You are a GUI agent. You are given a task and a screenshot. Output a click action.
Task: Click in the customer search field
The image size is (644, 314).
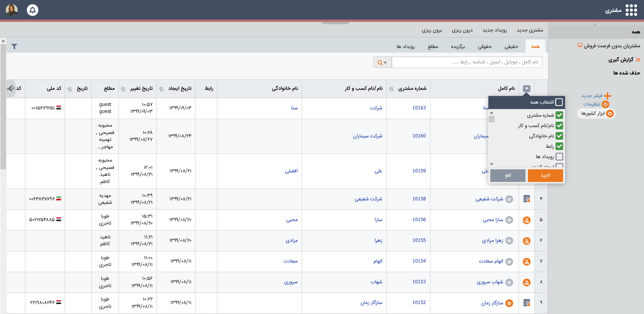(x=467, y=62)
